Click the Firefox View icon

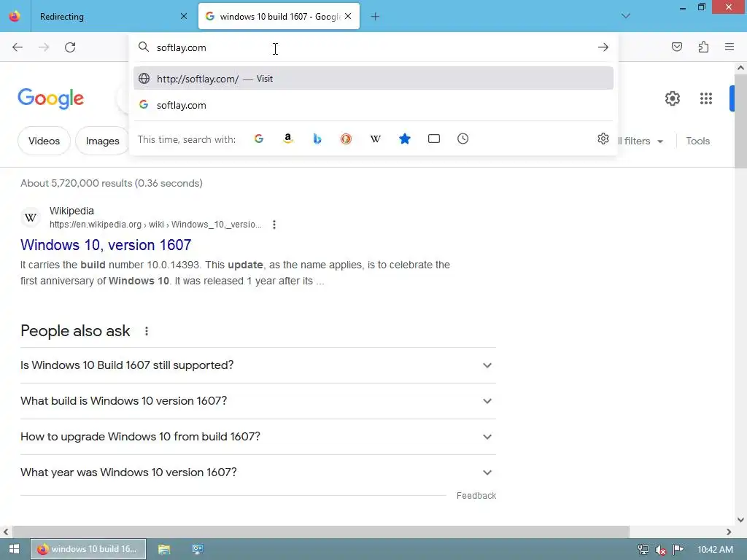coord(15,16)
